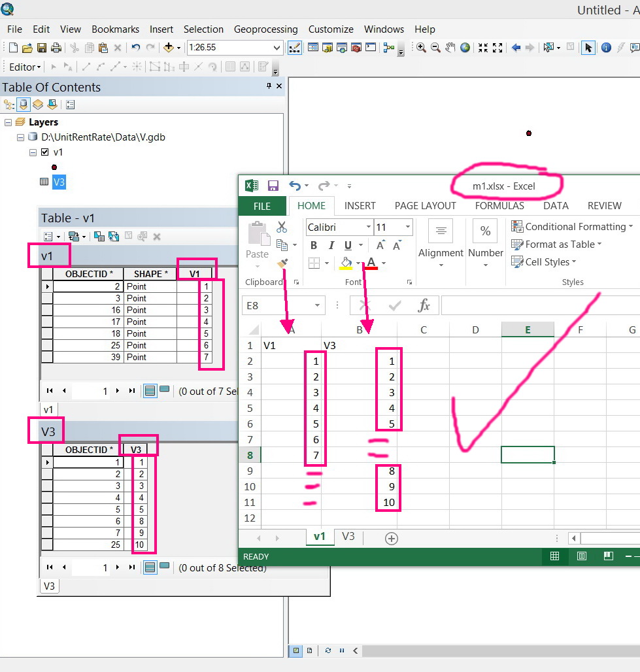Image resolution: width=640 pixels, height=672 pixels.
Task: Click the Add Data toolbar icon
Action: 169,48
